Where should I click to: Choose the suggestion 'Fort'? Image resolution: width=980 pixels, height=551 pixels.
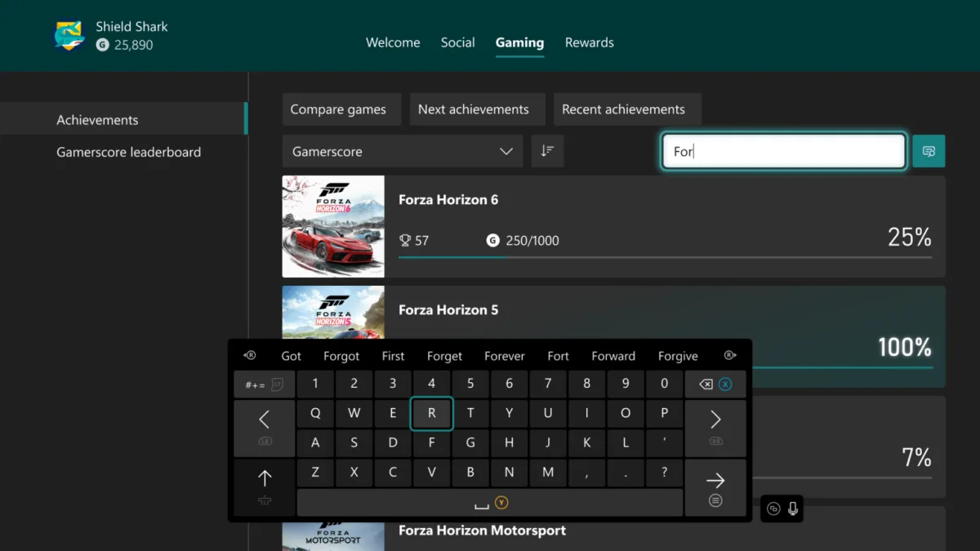tap(559, 356)
